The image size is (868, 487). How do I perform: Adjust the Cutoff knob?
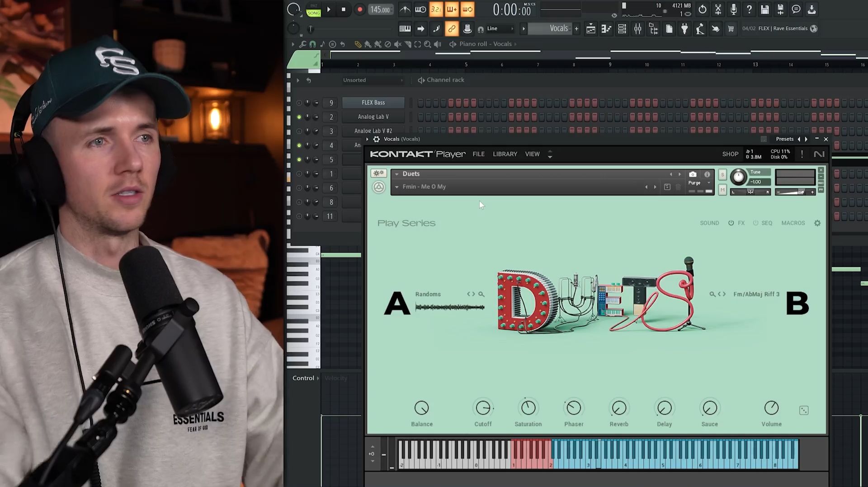tap(483, 408)
